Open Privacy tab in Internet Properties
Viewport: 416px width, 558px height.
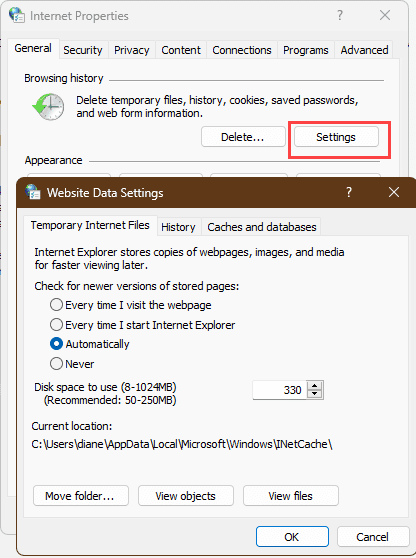point(132,50)
